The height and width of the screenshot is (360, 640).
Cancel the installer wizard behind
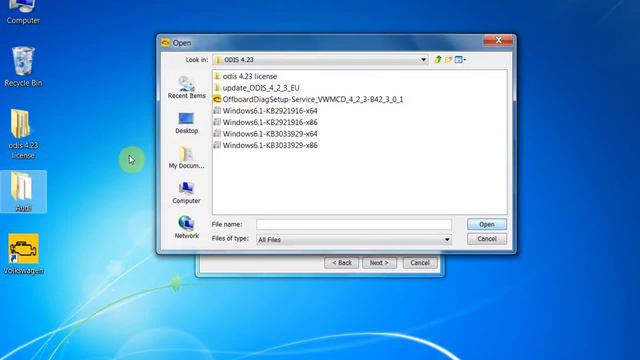click(420, 262)
